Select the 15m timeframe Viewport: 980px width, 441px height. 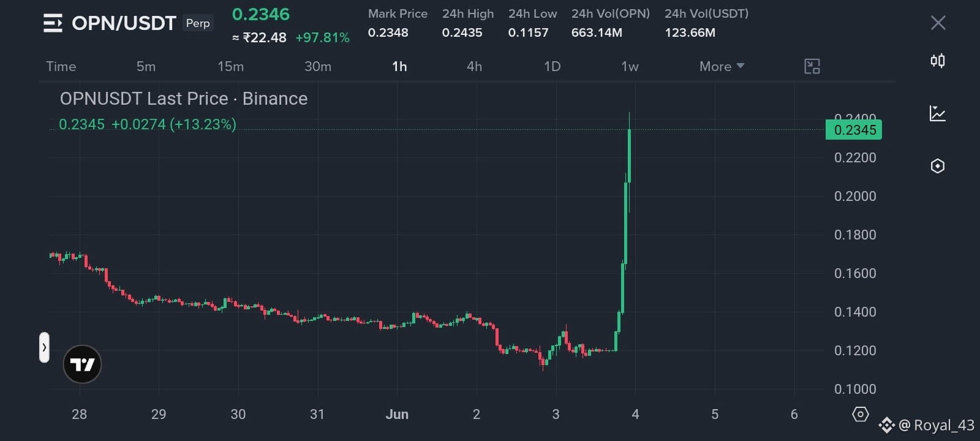(230, 66)
